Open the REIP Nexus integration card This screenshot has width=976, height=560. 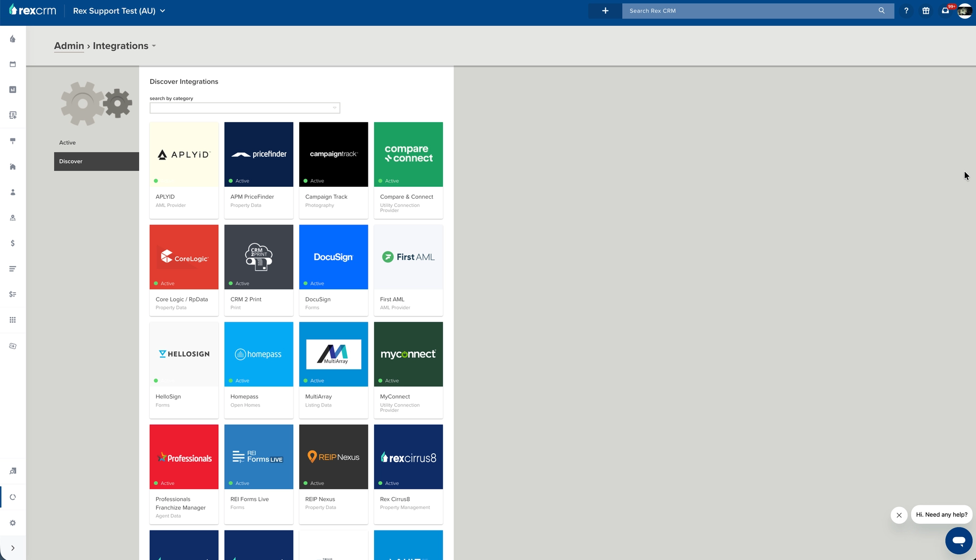334,474
